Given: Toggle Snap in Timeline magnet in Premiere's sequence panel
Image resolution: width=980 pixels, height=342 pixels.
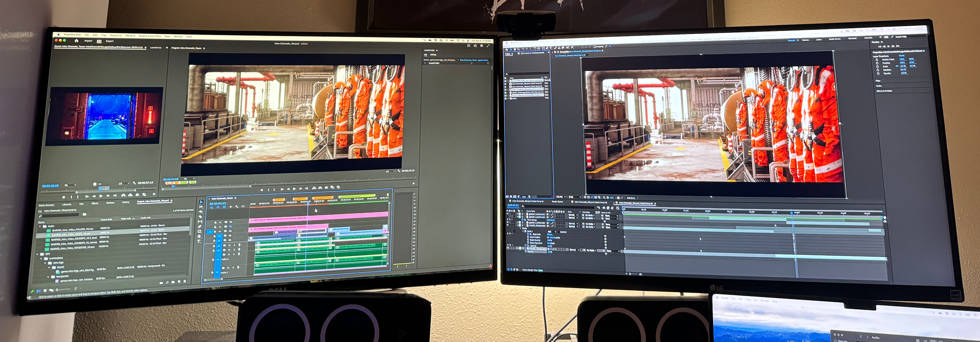Looking at the screenshot, I should click(x=218, y=207).
